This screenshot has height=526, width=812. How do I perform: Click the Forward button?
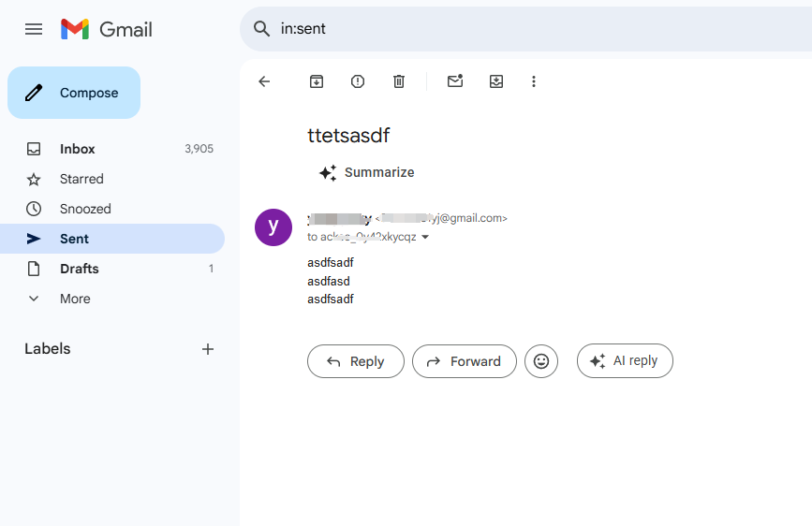(465, 361)
